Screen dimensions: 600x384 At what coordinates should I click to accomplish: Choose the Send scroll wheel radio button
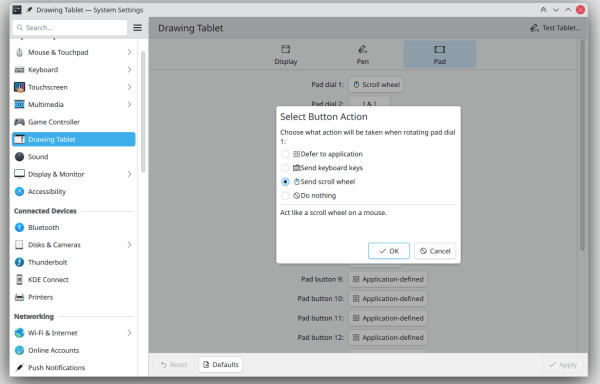pyautogui.click(x=285, y=182)
